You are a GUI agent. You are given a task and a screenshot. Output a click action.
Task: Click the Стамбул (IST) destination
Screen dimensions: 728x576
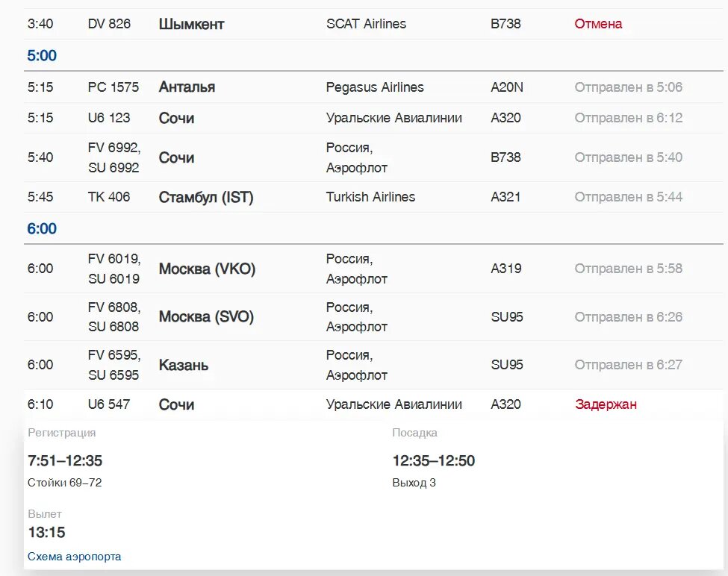[x=206, y=197]
